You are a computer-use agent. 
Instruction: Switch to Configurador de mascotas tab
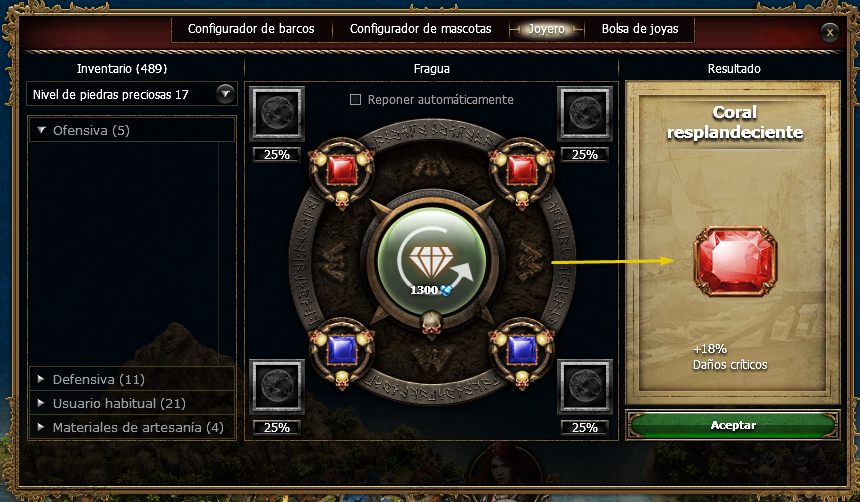pyautogui.click(x=421, y=29)
